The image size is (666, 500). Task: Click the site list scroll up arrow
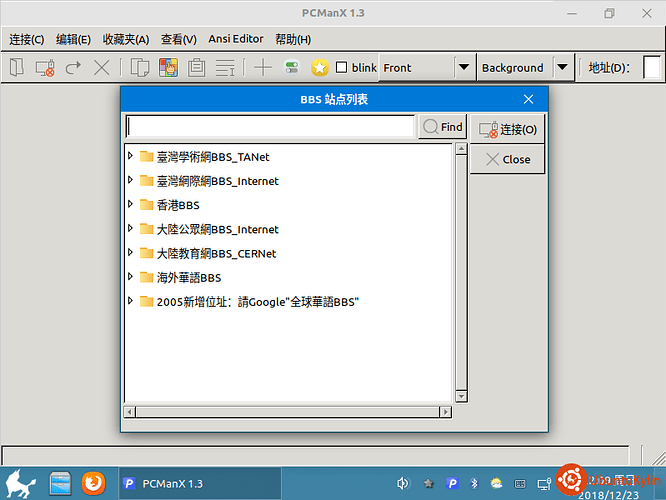(x=461, y=148)
